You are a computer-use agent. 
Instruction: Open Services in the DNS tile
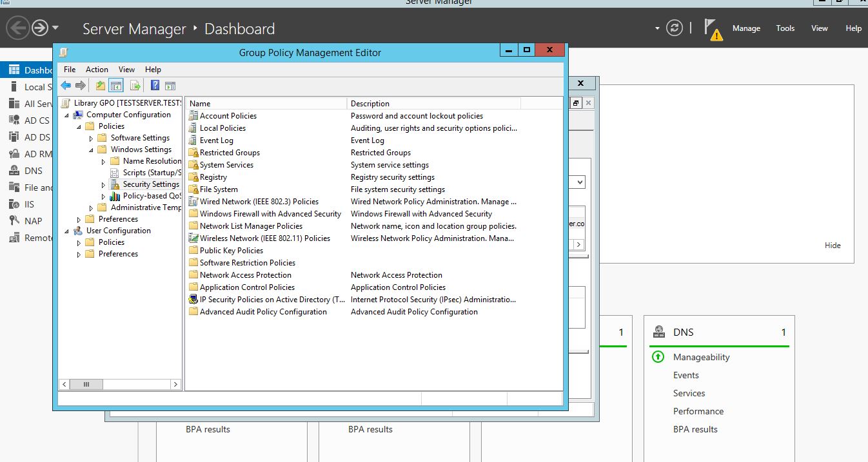click(x=689, y=393)
